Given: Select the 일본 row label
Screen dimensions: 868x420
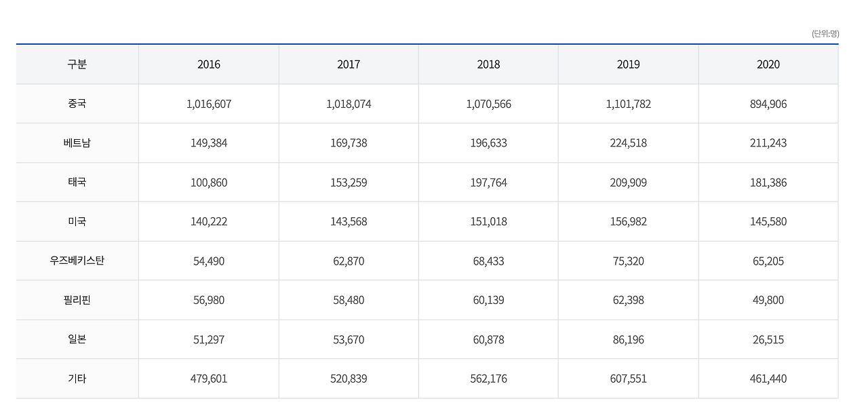Looking at the screenshot, I should [x=77, y=339].
